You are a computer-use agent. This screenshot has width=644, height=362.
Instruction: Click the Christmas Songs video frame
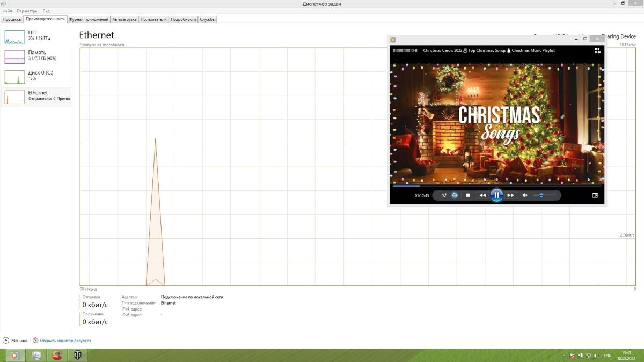point(496,123)
